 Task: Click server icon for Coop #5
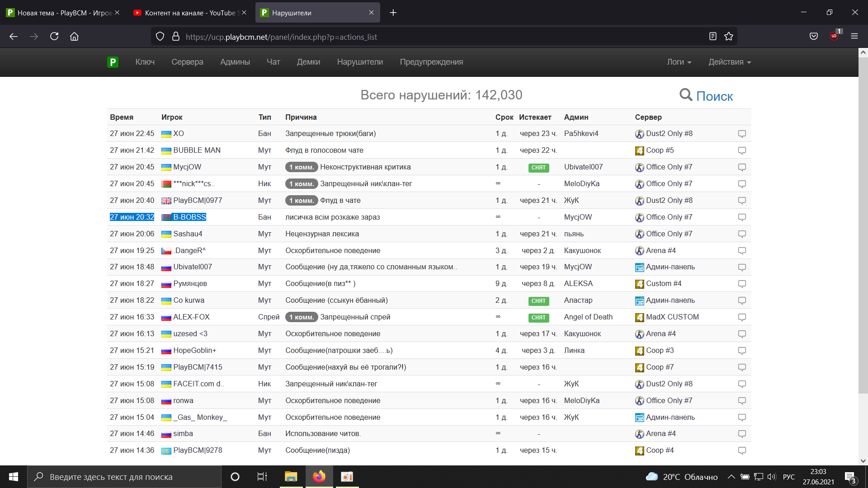pyautogui.click(x=640, y=151)
